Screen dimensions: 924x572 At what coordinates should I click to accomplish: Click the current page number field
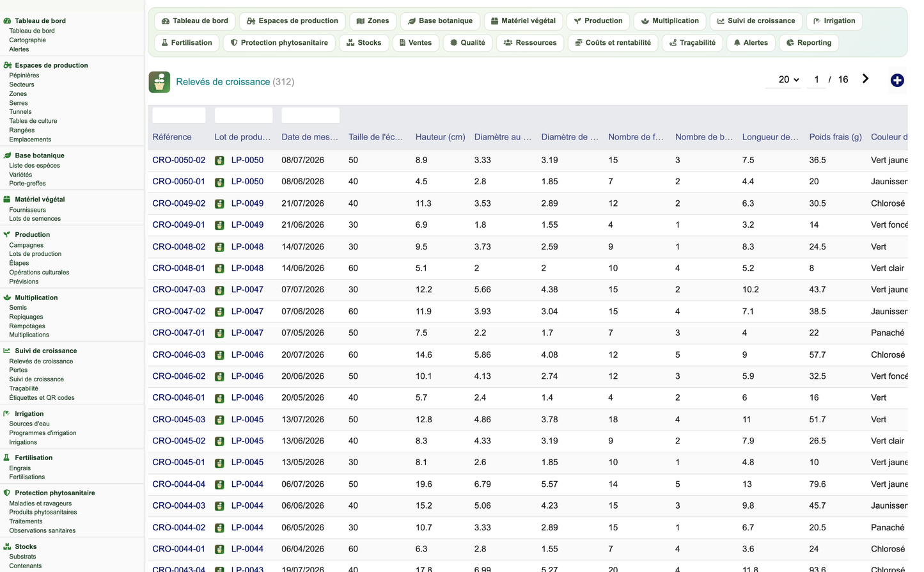[817, 79]
